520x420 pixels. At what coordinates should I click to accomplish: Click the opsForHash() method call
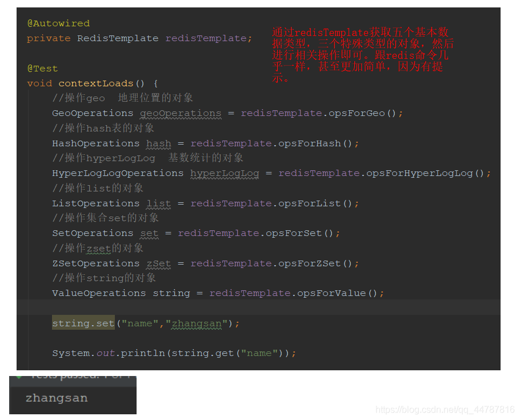315,143
